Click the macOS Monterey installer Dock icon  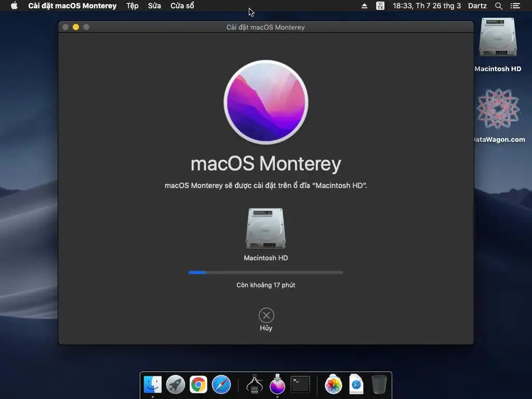click(x=277, y=384)
